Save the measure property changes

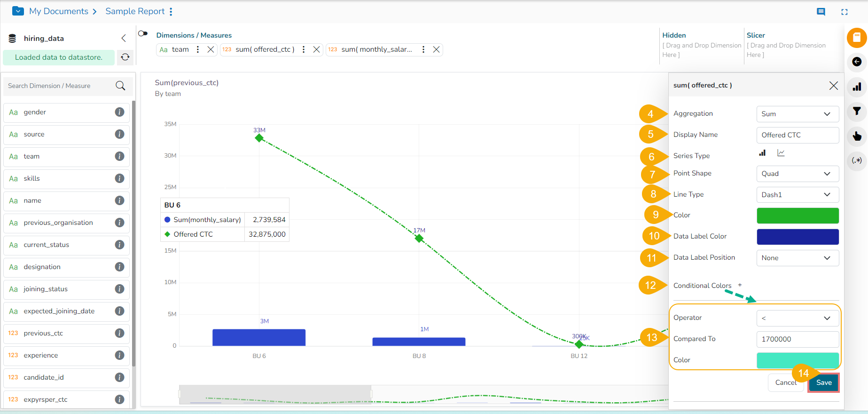(x=823, y=382)
